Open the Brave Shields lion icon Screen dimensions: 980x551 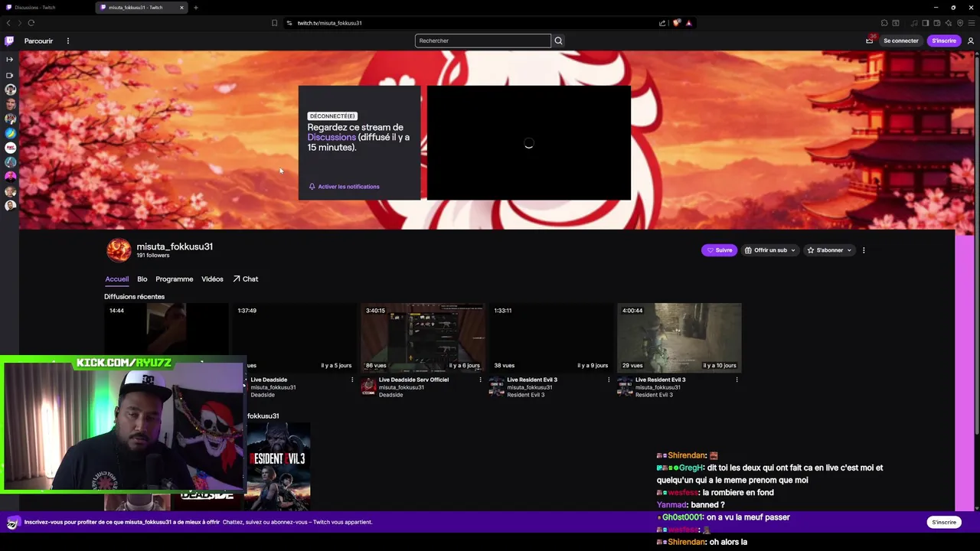(x=676, y=23)
